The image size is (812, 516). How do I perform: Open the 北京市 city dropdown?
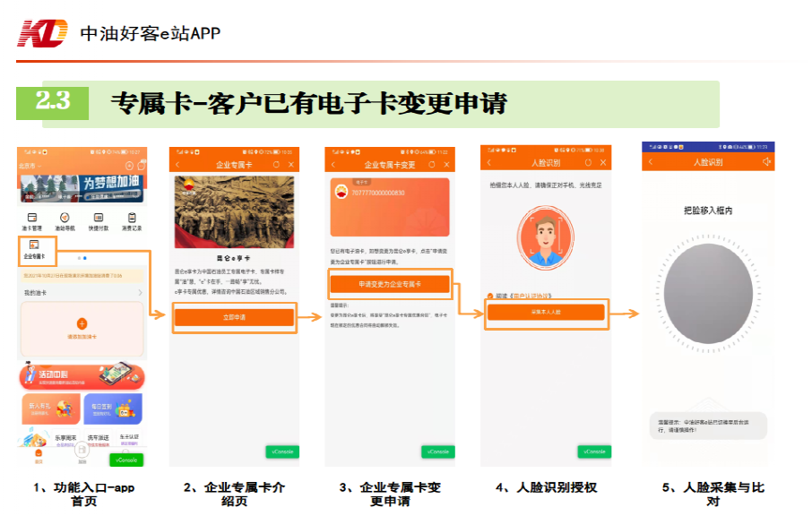[x=30, y=166]
